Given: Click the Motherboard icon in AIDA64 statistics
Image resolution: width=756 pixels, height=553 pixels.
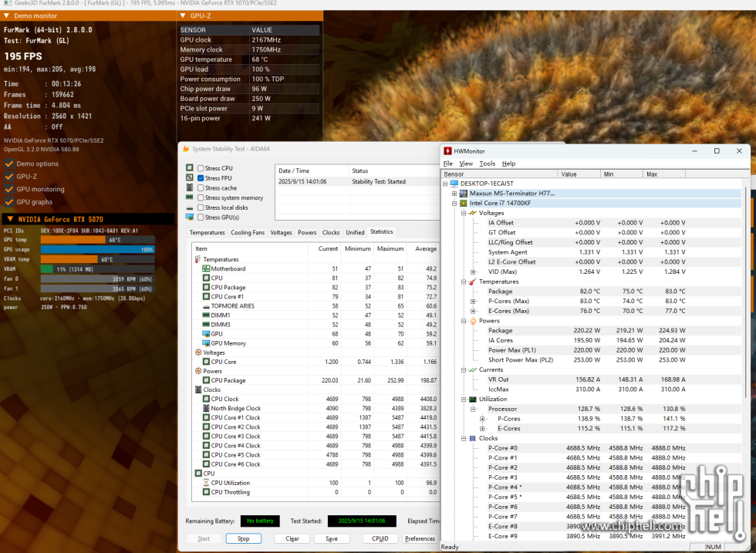Looking at the screenshot, I should tap(206, 268).
